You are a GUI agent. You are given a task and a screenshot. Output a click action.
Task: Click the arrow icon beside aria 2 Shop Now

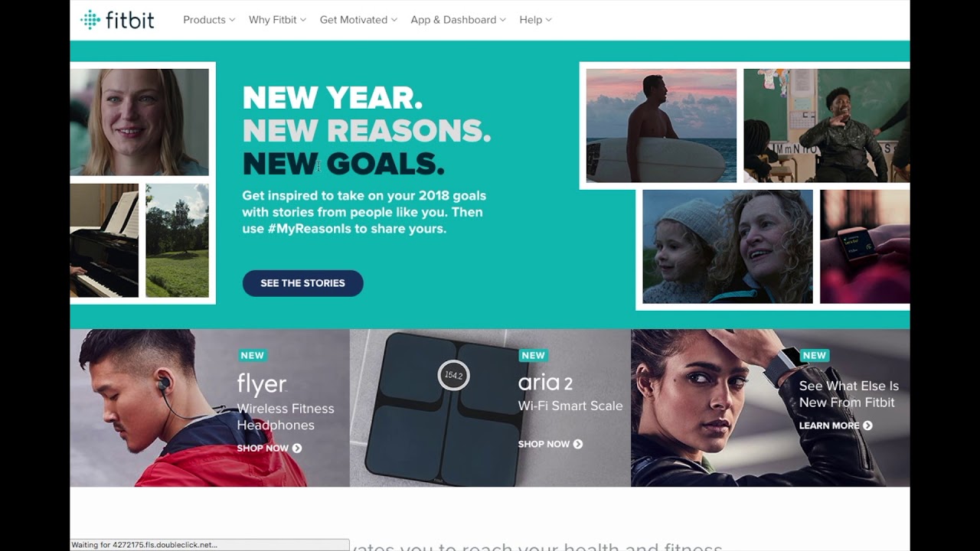(578, 444)
